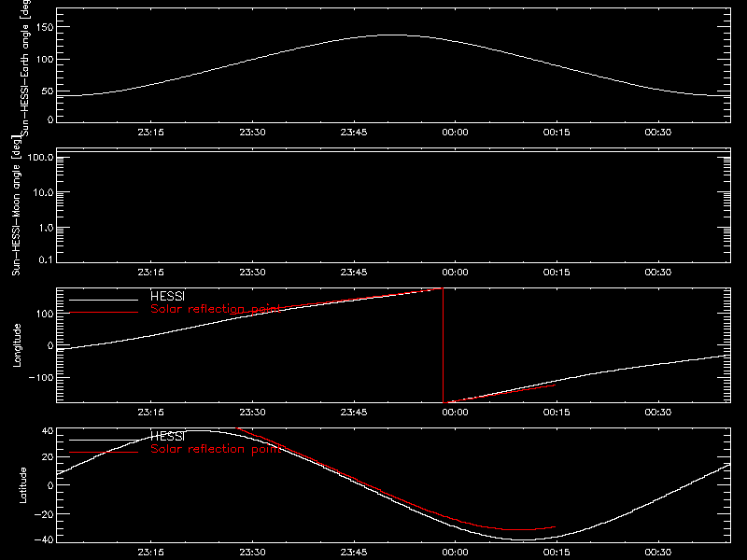Click 00:00 label under Earth angle plot
This screenshot has width=747, height=560.
[x=455, y=133]
